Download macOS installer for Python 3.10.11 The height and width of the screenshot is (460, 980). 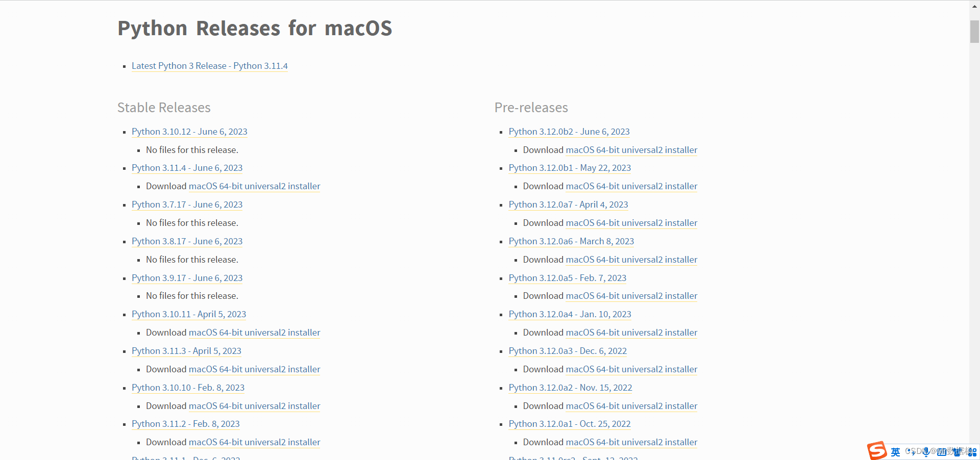coord(254,333)
